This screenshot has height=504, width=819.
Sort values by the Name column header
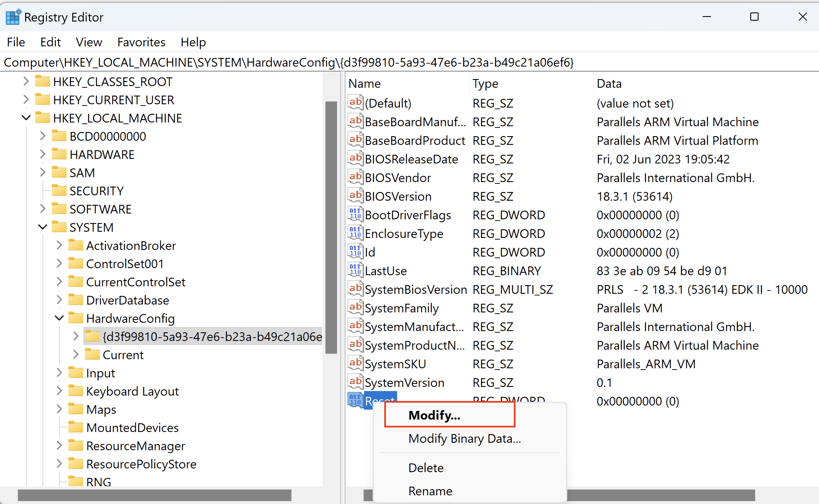(x=364, y=83)
